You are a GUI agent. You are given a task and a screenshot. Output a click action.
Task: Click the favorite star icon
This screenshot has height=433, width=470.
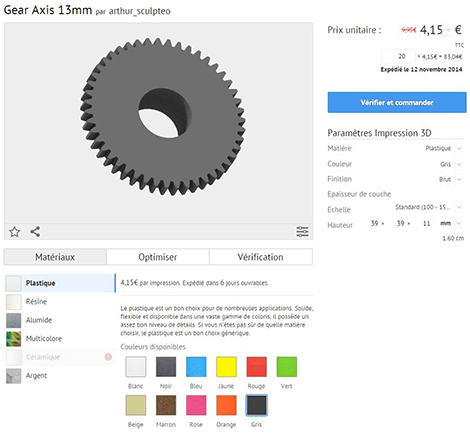point(14,231)
